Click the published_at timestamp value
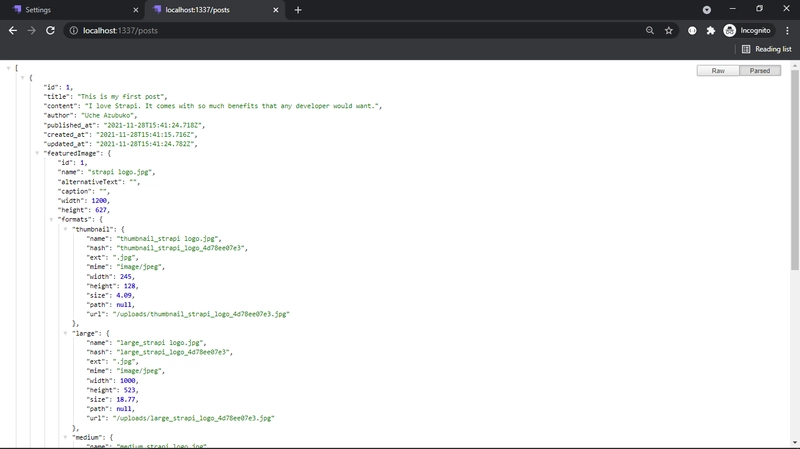This screenshot has height=449, width=800. tap(153, 125)
